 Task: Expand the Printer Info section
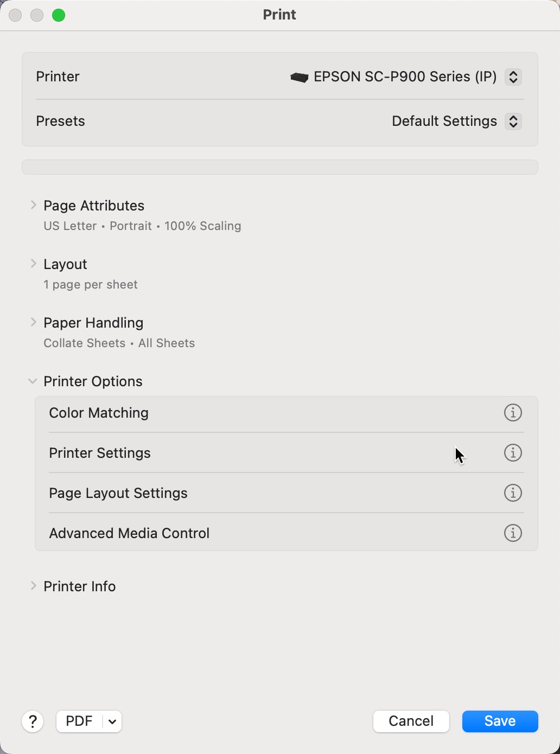coord(33,586)
